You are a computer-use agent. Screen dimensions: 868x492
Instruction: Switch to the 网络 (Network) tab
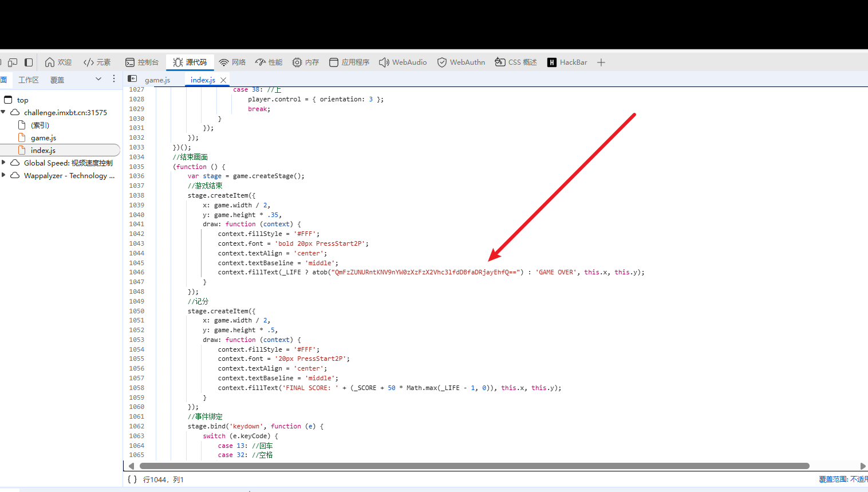pos(232,62)
